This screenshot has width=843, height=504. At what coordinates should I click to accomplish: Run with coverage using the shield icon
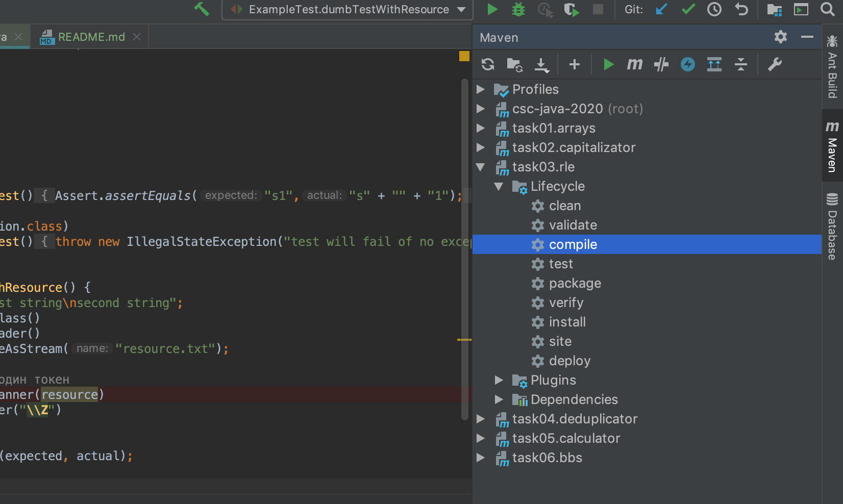click(x=572, y=10)
